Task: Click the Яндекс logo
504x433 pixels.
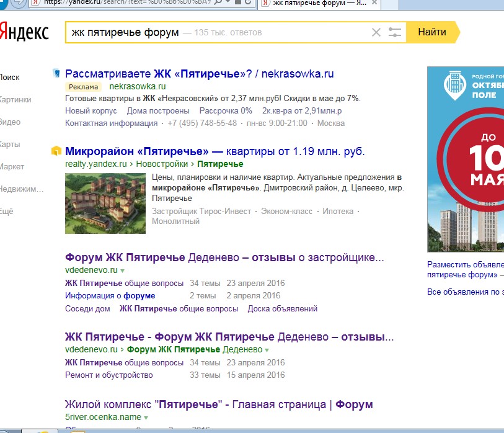Action: click(24, 32)
